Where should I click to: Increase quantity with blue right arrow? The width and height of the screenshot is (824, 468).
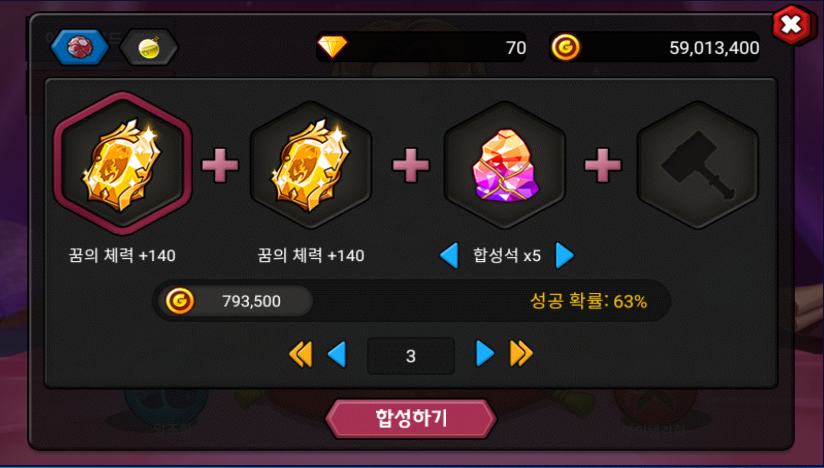[485, 354]
